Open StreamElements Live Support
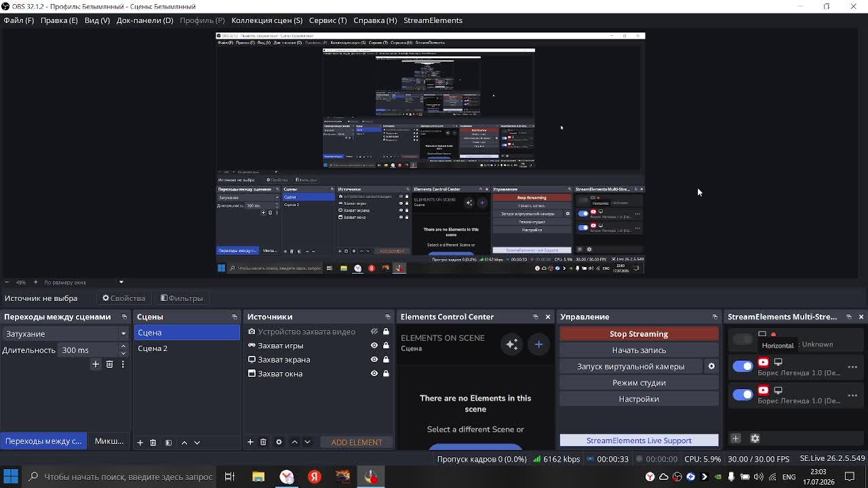868x488 pixels. (x=639, y=441)
